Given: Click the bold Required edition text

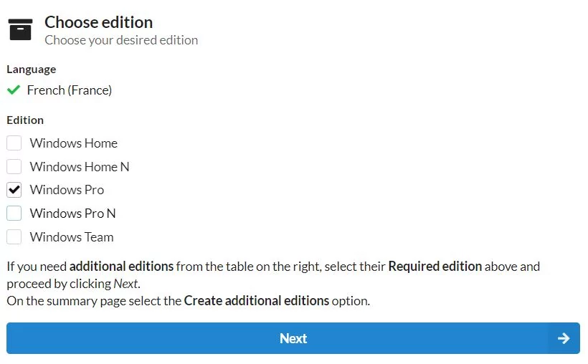Looking at the screenshot, I should point(435,266).
